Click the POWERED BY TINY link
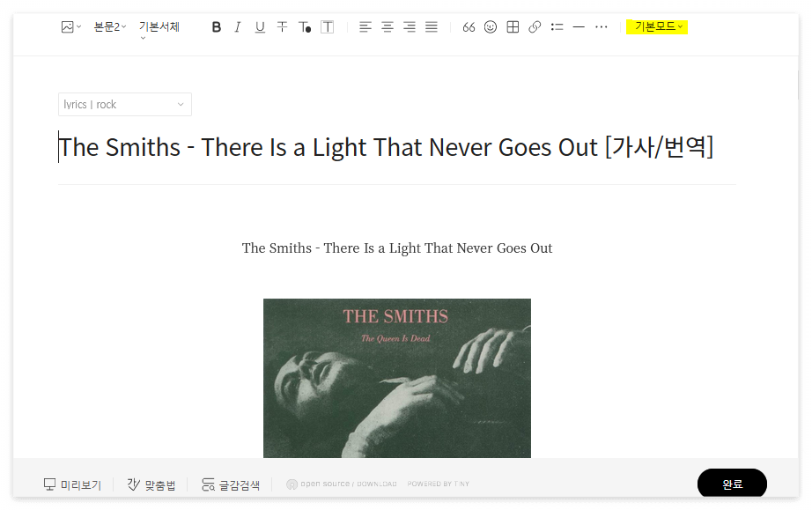The image size is (812, 510). coord(438,484)
